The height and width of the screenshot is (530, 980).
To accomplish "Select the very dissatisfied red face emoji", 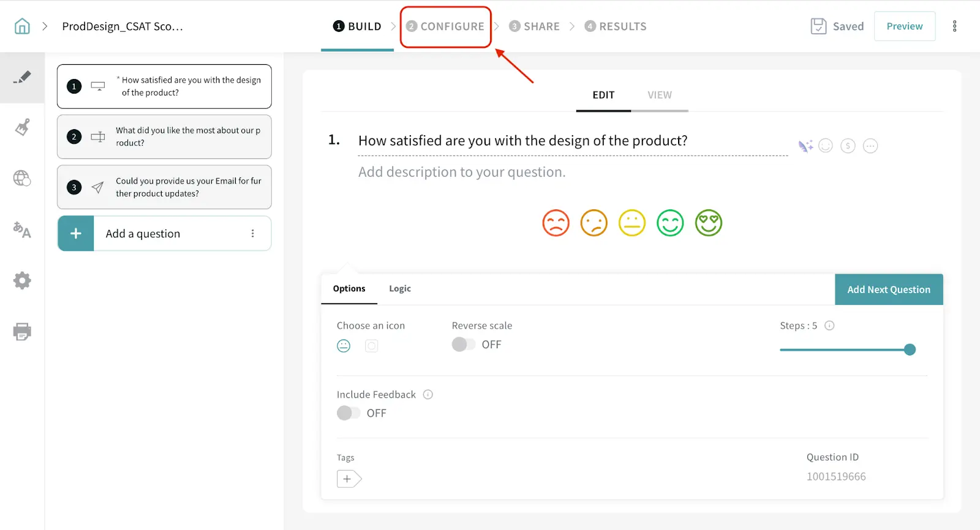I will point(556,223).
